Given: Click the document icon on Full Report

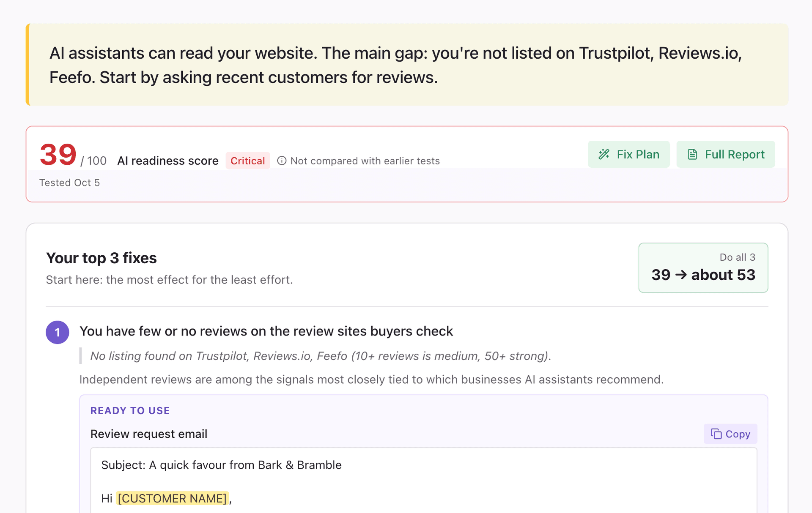Looking at the screenshot, I should click(692, 154).
